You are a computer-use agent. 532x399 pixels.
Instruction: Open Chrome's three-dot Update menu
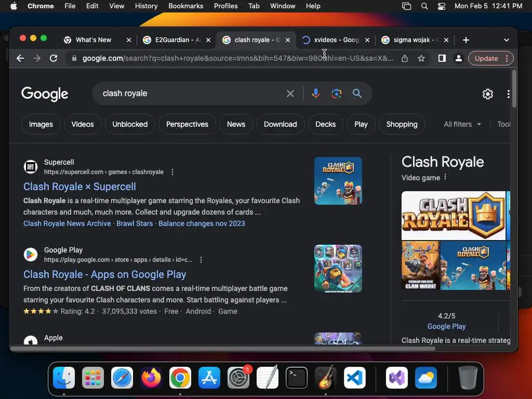507,58
